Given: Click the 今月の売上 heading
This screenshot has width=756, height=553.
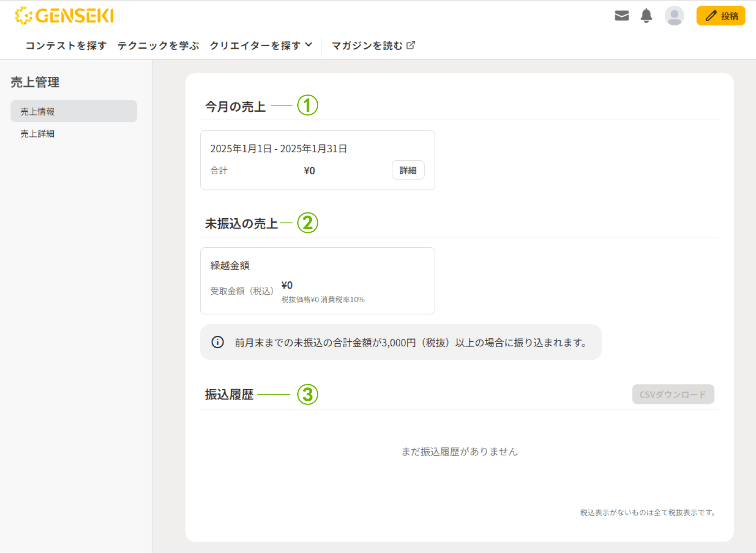Looking at the screenshot, I should pyautogui.click(x=235, y=106).
